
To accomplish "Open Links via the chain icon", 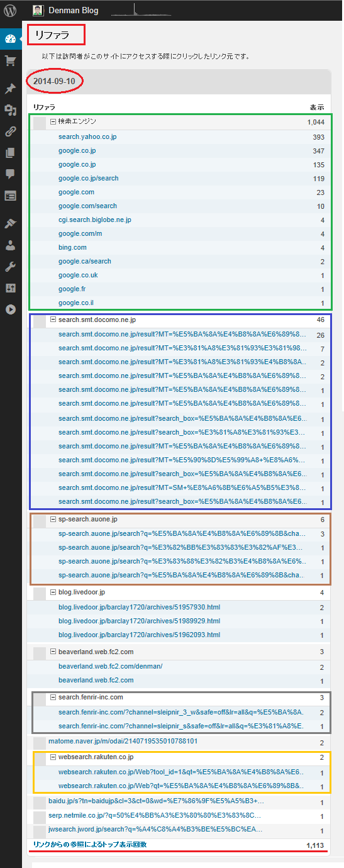I will [10, 132].
